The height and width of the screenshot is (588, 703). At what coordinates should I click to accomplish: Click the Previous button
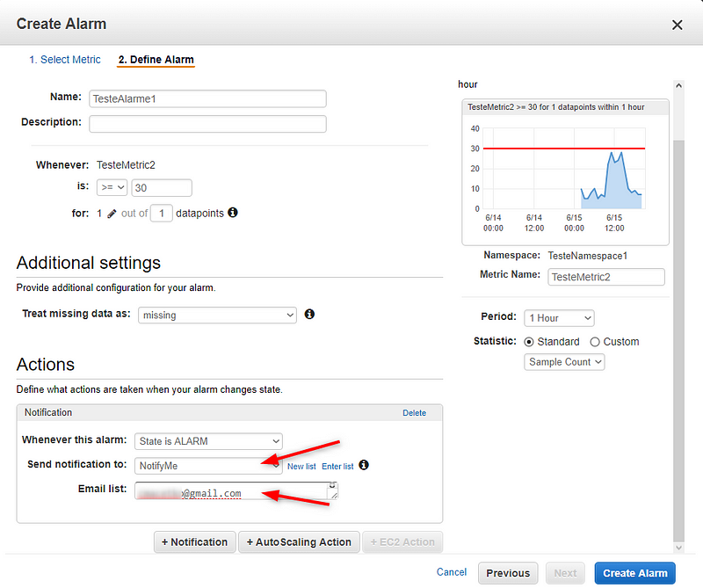tap(508, 573)
